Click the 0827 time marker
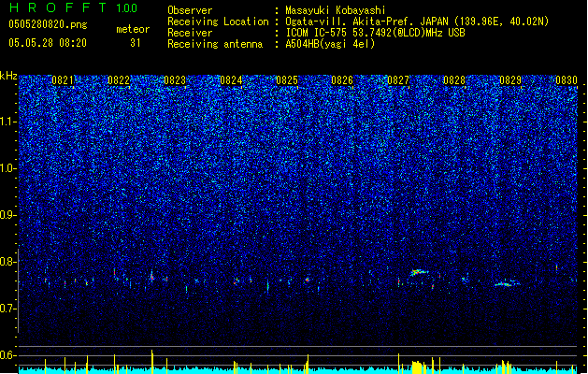588x374 pixels. (398, 80)
